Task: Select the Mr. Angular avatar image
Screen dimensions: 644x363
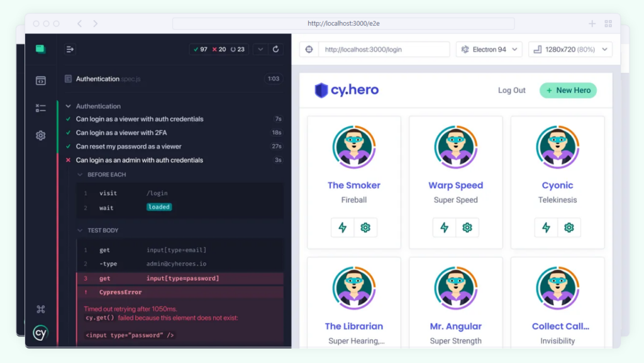Action: pyautogui.click(x=455, y=288)
